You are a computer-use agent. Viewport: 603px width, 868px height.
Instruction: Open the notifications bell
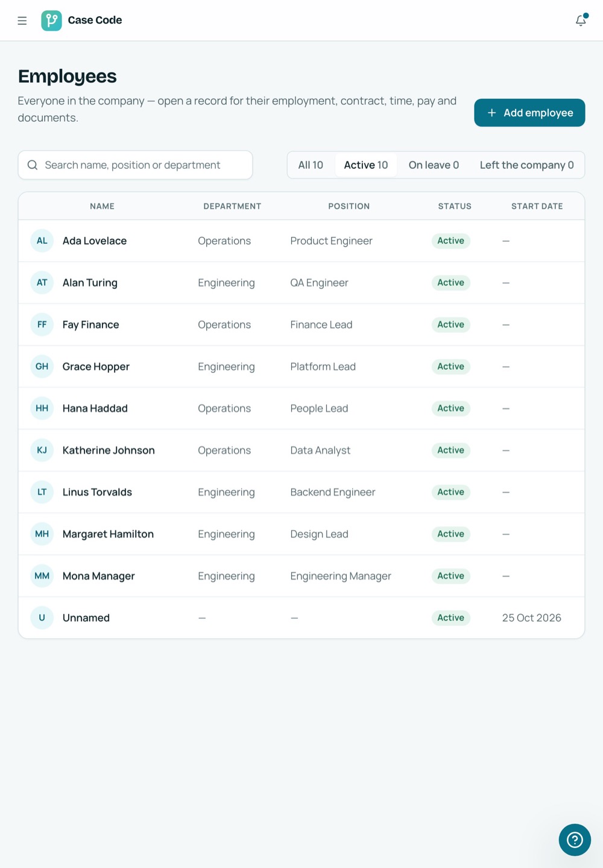581,21
